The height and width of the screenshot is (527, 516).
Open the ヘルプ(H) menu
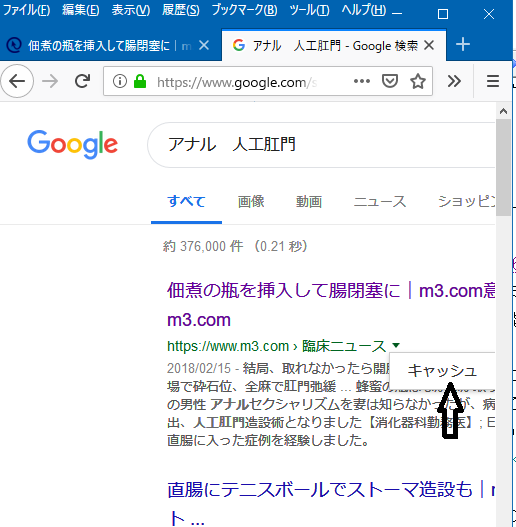click(364, 10)
